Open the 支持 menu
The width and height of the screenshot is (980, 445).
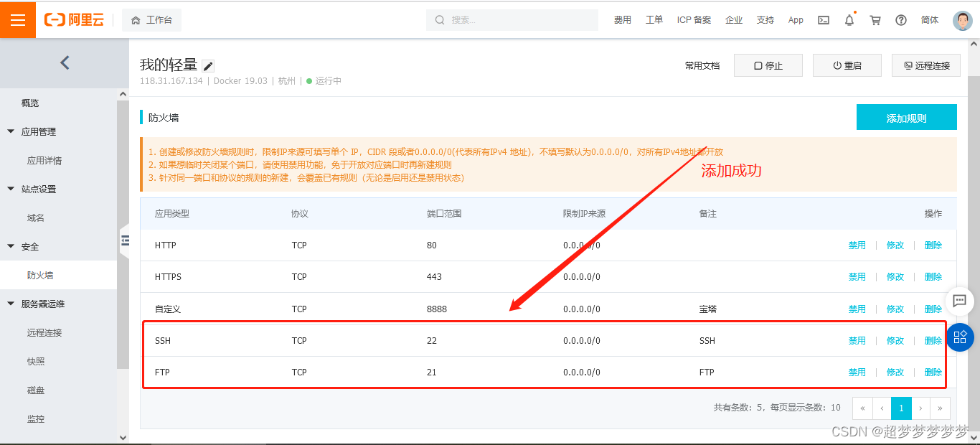pos(765,20)
